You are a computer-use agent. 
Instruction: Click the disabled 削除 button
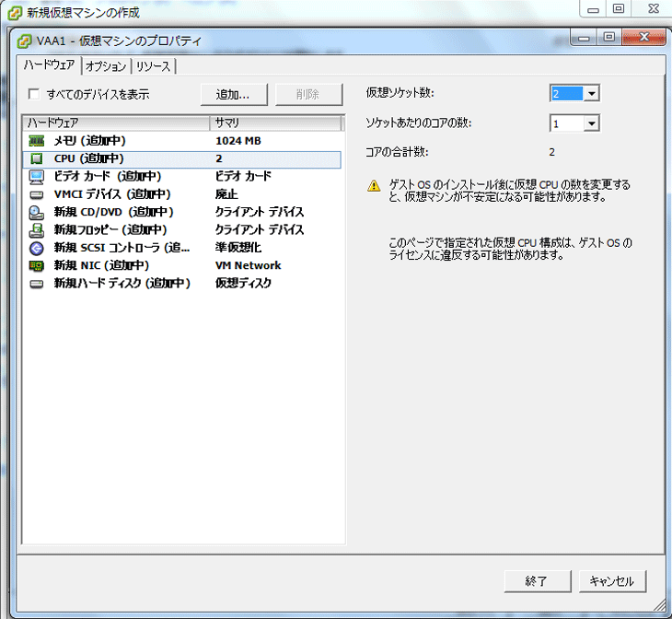click(308, 94)
